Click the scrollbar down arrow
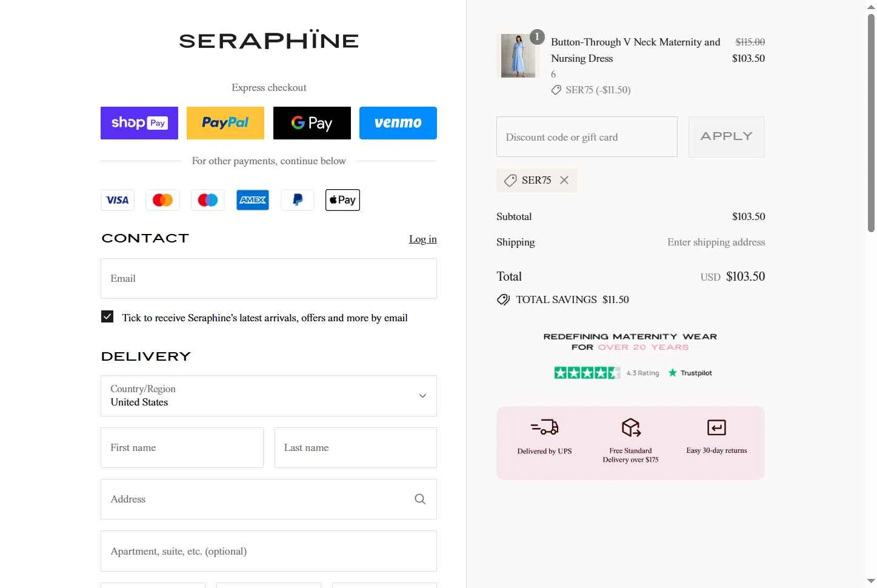This screenshot has width=877, height=588. pos(871,581)
